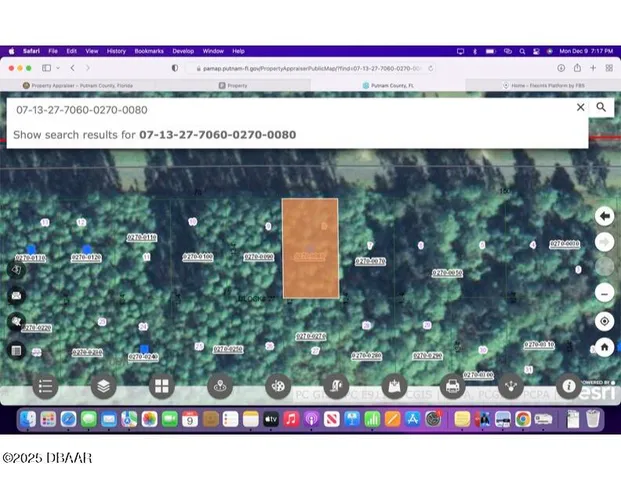The image size is (621, 480).
Task: Open the History menu in Safari
Action: click(116, 50)
